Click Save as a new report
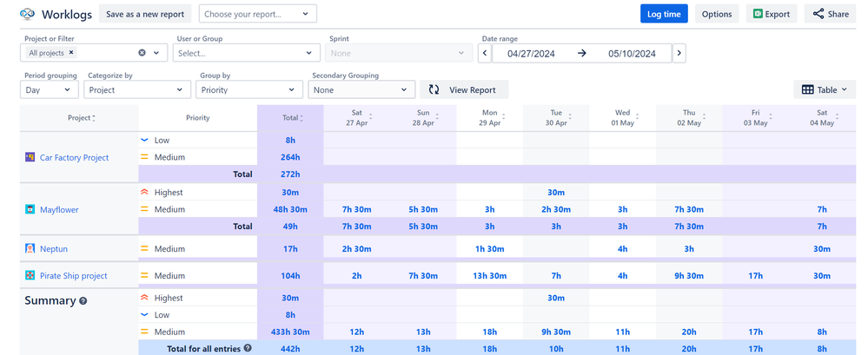This screenshot has height=355, width=868. point(146,14)
